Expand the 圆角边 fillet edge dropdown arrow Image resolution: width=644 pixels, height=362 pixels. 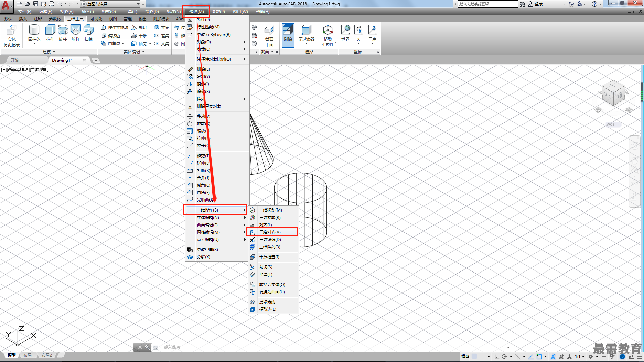click(x=123, y=44)
